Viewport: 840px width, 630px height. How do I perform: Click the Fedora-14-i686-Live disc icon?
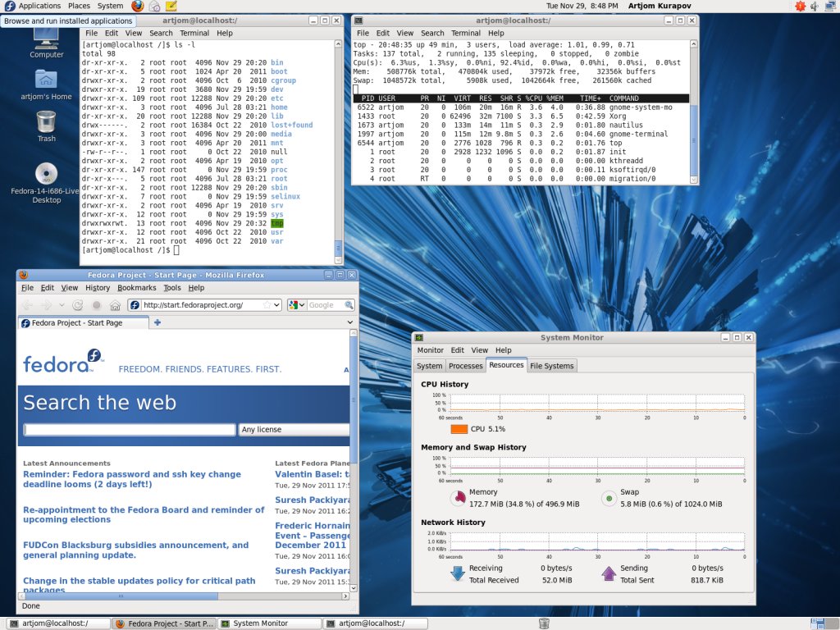(x=46, y=174)
